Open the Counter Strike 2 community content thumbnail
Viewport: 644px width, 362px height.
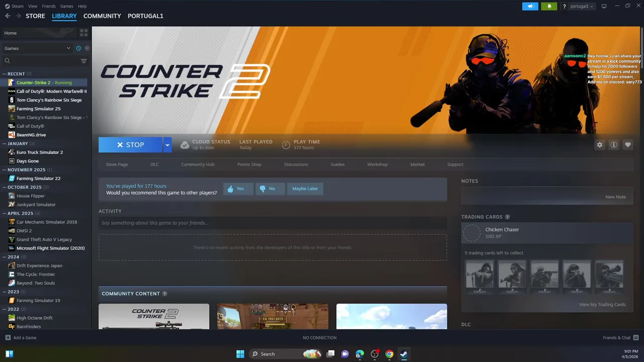(x=154, y=316)
